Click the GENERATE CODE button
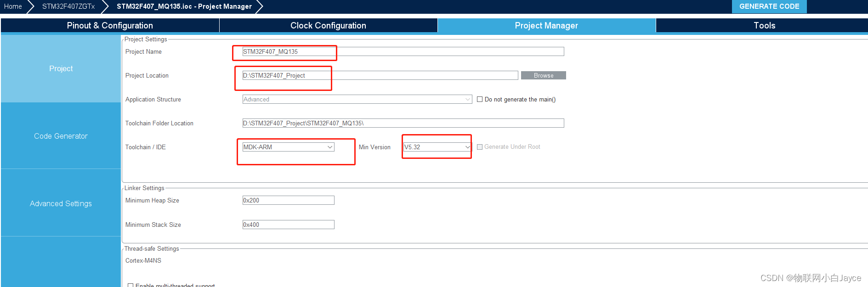The height and width of the screenshot is (287, 868). pos(769,6)
